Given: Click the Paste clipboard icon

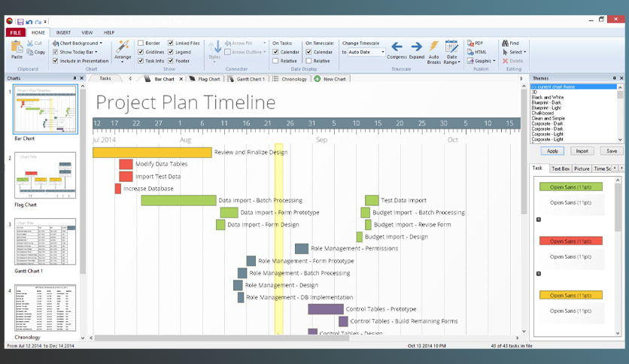Looking at the screenshot, I should tap(17, 47).
